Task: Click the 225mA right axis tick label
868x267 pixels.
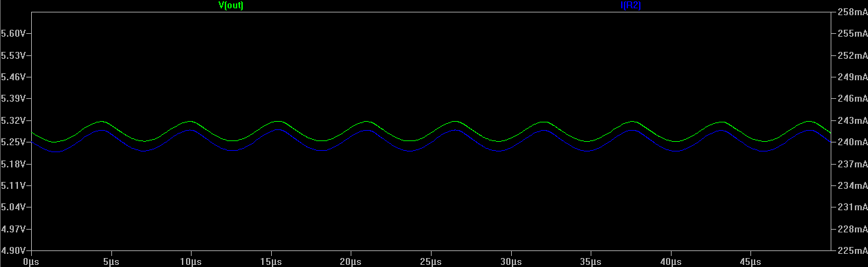Action: pyautogui.click(x=852, y=250)
